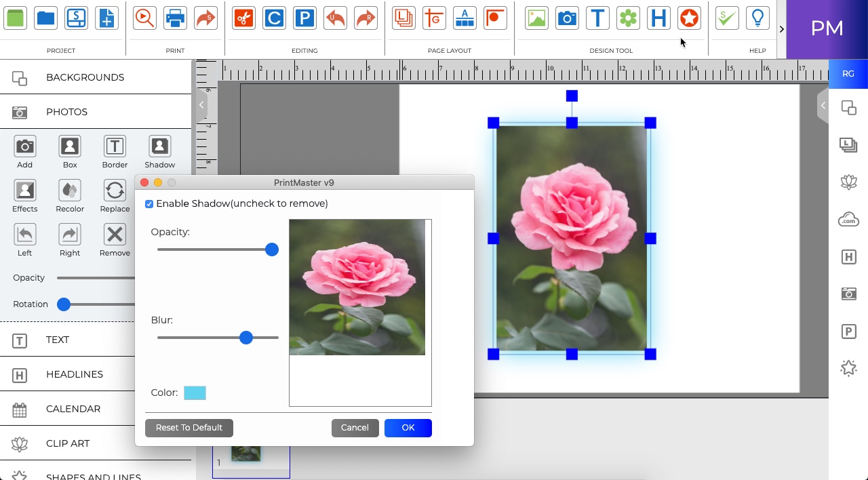Open the Clip Art flower tool
The image size is (868, 480).
[628, 18]
